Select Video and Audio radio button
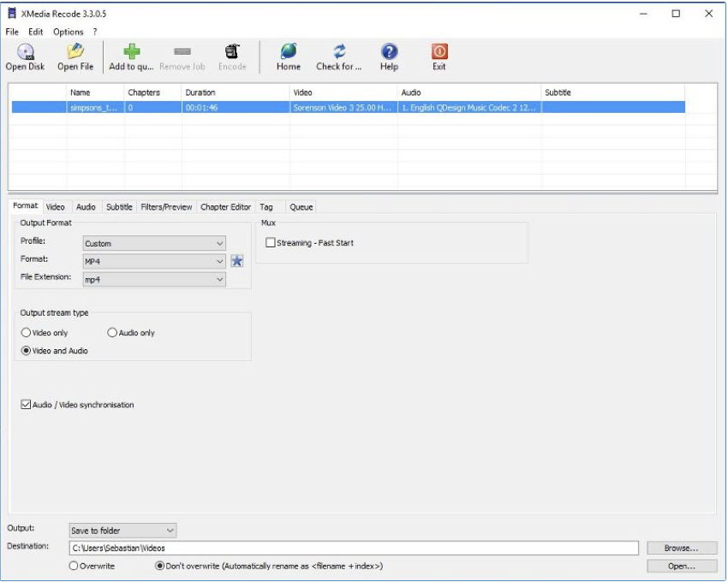 pyautogui.click(x=26, y=350)
